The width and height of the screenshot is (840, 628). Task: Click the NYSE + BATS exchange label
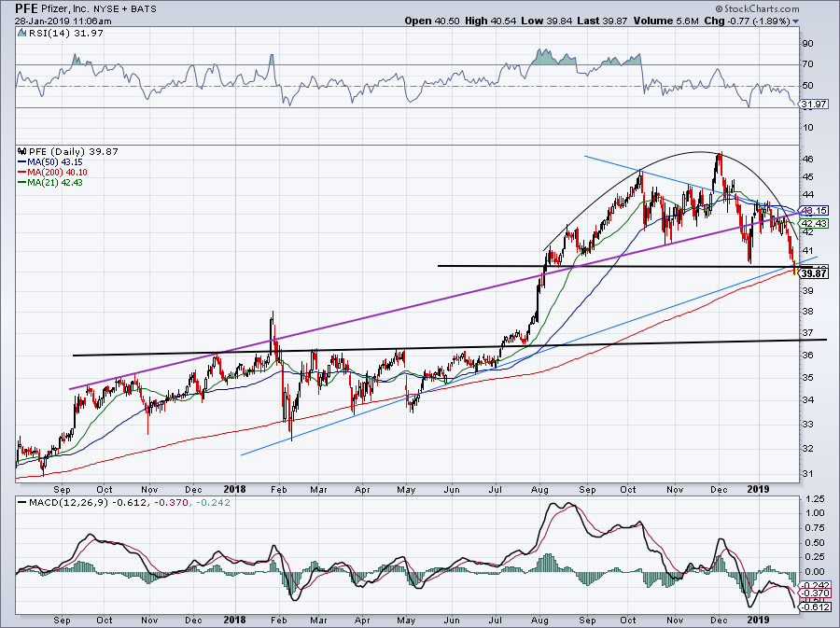pos(125,9)
